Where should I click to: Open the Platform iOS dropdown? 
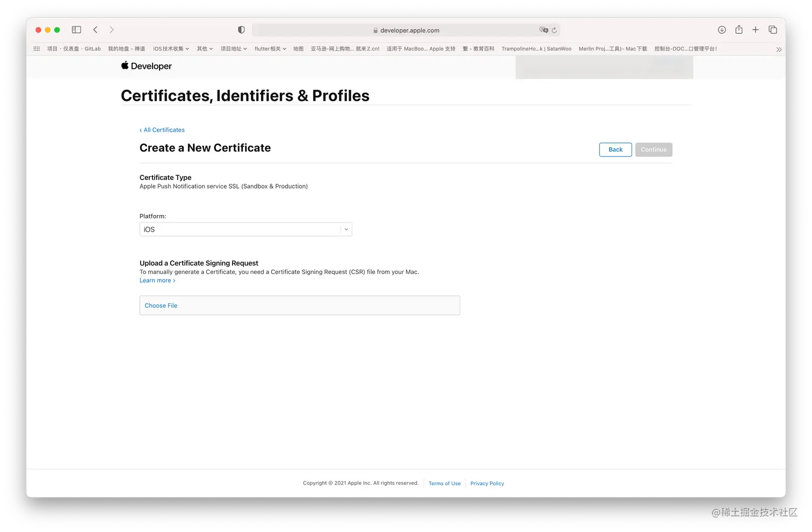tap(245, 229)
